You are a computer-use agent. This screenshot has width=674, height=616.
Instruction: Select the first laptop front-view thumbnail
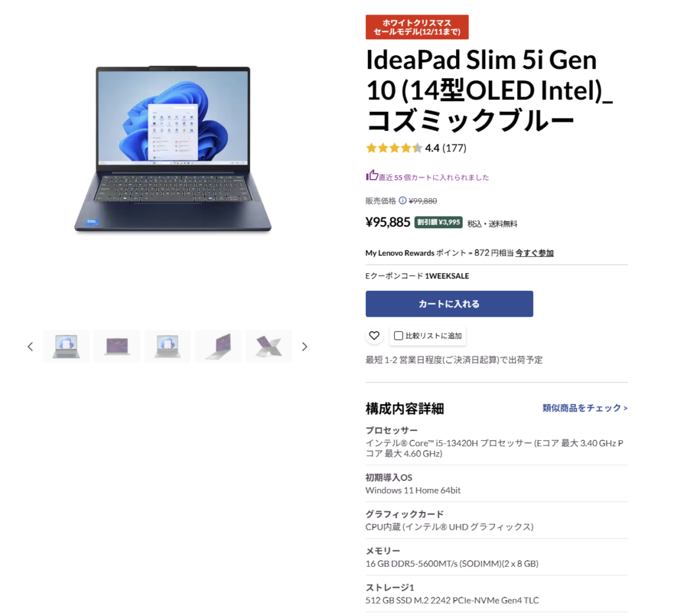click(x=66, y=346)
